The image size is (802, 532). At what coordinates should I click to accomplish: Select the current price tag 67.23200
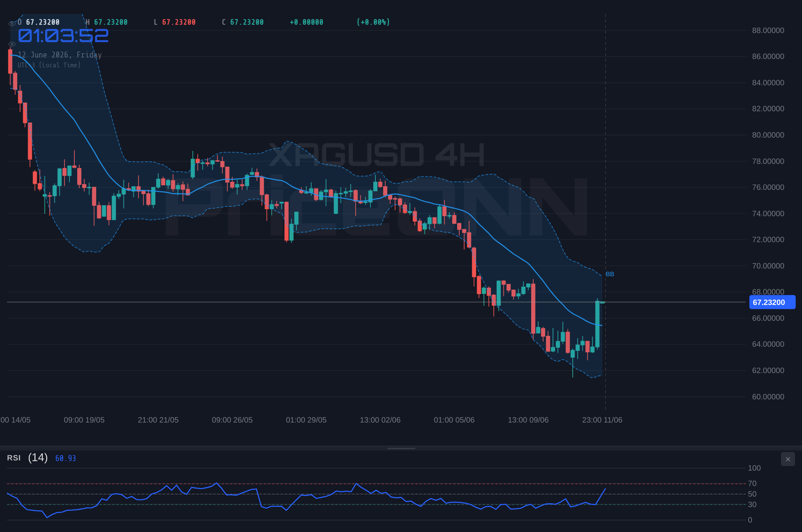pyautogui.click(x=772, y=302)
